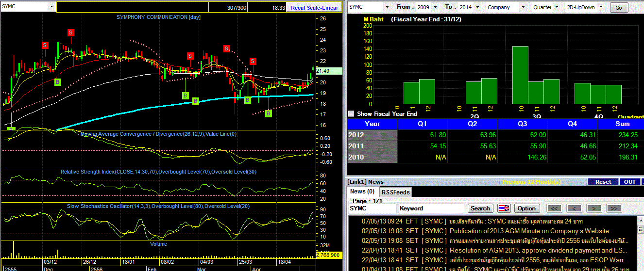Click the 234.25 sum for 2012

621,135
